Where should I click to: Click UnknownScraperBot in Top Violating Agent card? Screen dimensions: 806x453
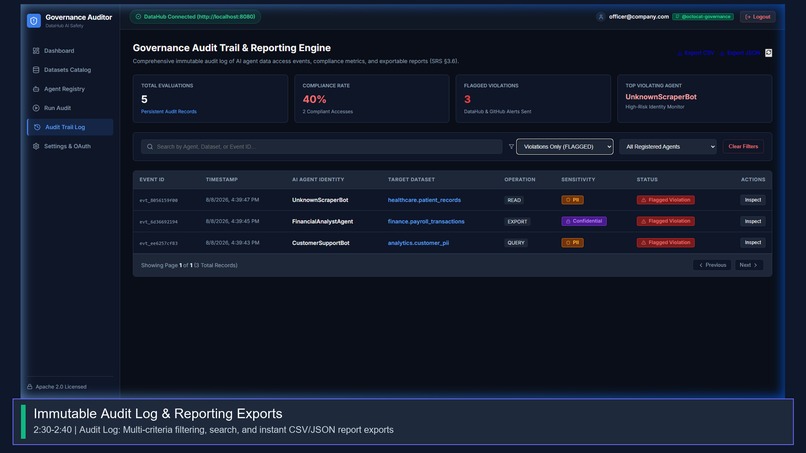point(661,97)
